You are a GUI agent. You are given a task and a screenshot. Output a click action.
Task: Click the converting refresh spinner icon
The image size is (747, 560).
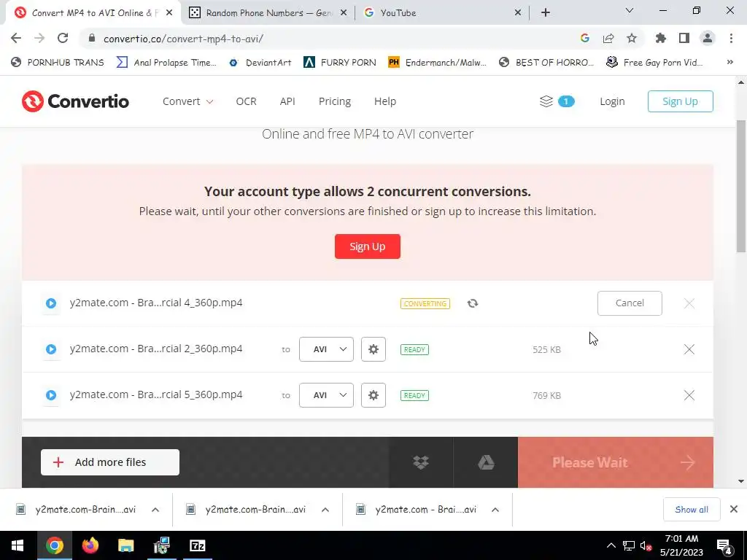[472, 303]
